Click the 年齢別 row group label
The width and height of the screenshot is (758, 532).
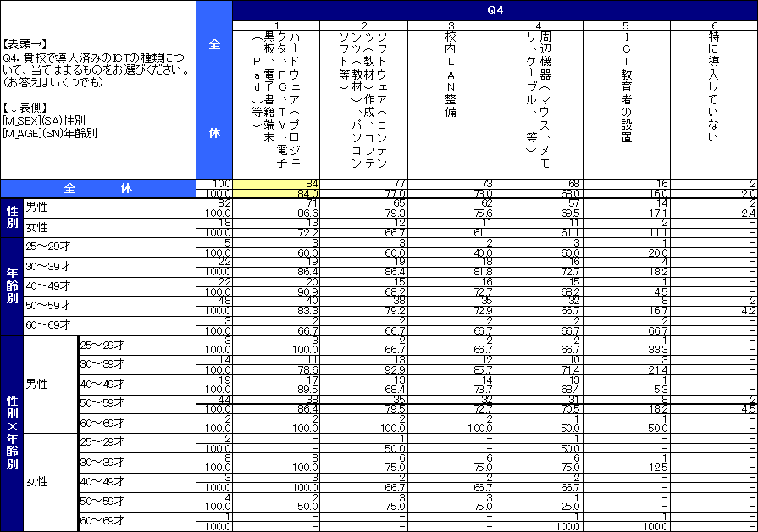[12, 286]
